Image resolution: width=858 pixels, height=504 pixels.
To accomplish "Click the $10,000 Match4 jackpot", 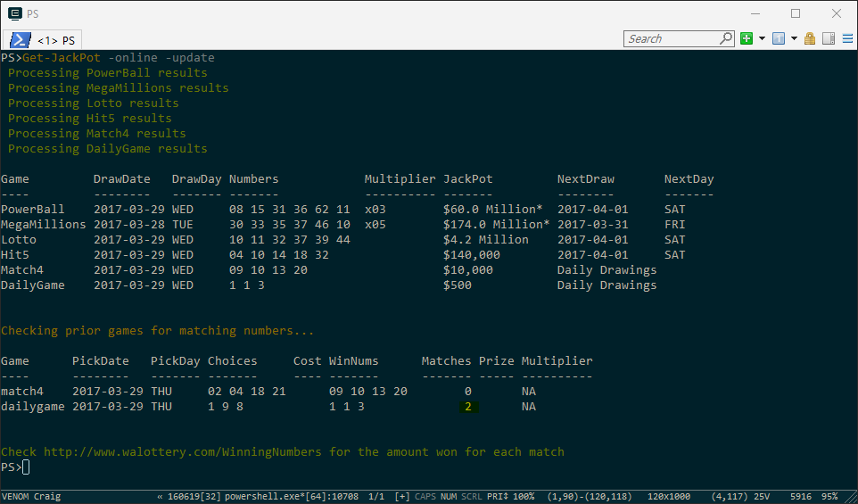I will [x=468, y=270].
